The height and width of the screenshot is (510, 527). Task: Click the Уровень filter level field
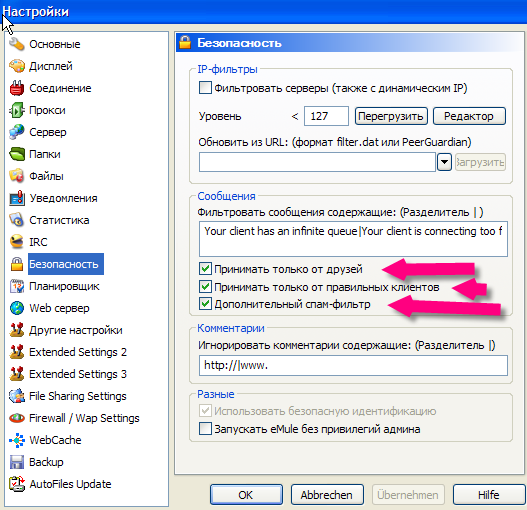point(326,116)
